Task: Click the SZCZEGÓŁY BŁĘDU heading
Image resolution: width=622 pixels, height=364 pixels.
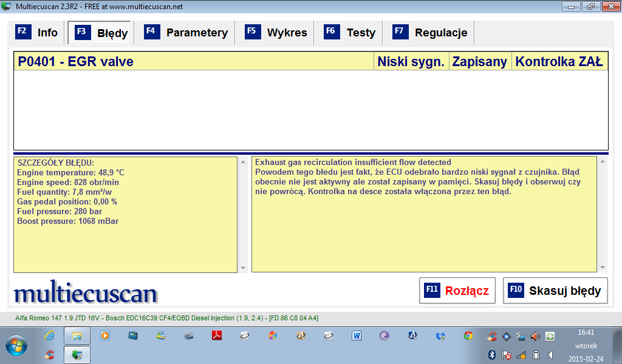Action: (56, 163)
